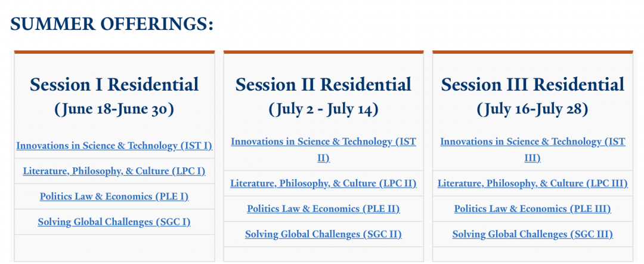Click the empty row below SGC I

[114, 247]
